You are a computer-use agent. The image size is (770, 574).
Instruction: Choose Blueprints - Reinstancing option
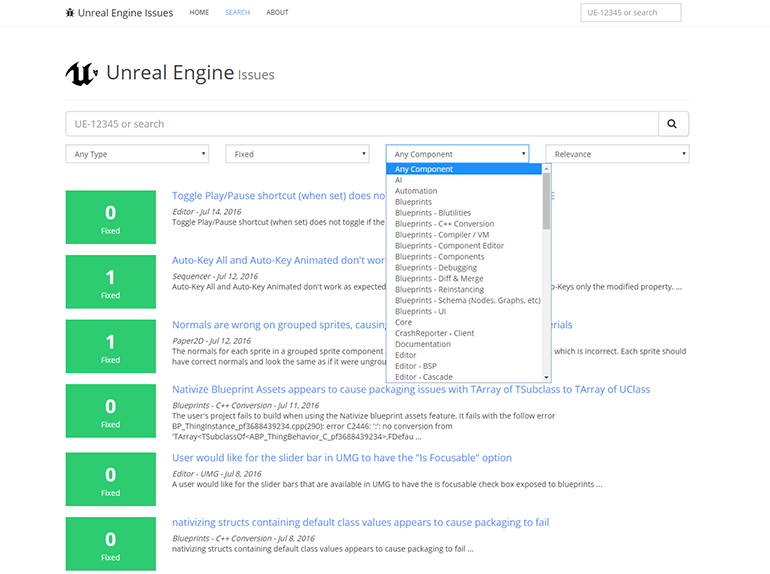464,289
